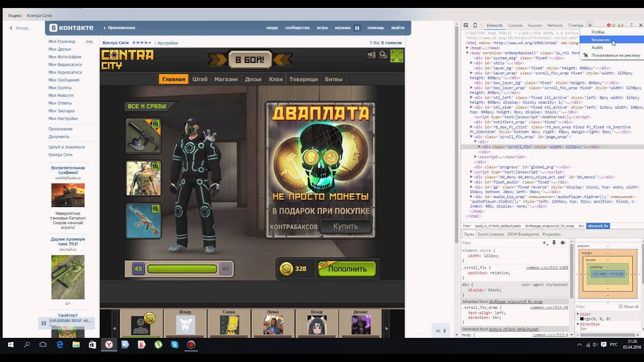Image resolution: width=644 pixels, height=362 pixels.
Task: Start battle with В БОЙ! button
Action: (250, 60)
